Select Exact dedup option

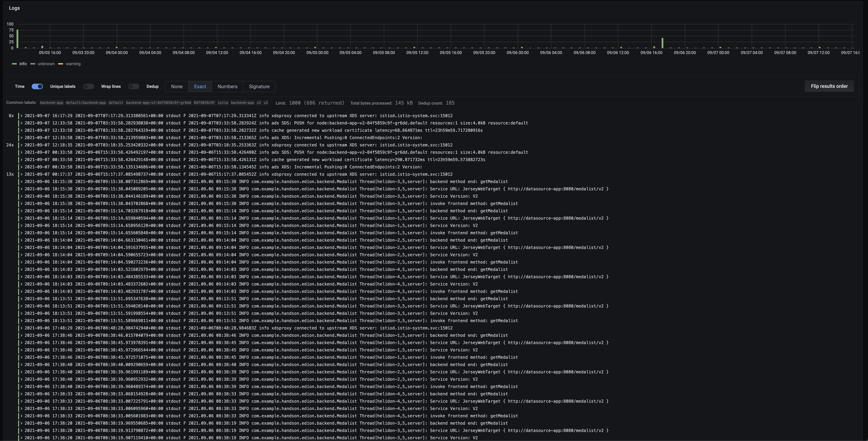(x=200, y=87)
